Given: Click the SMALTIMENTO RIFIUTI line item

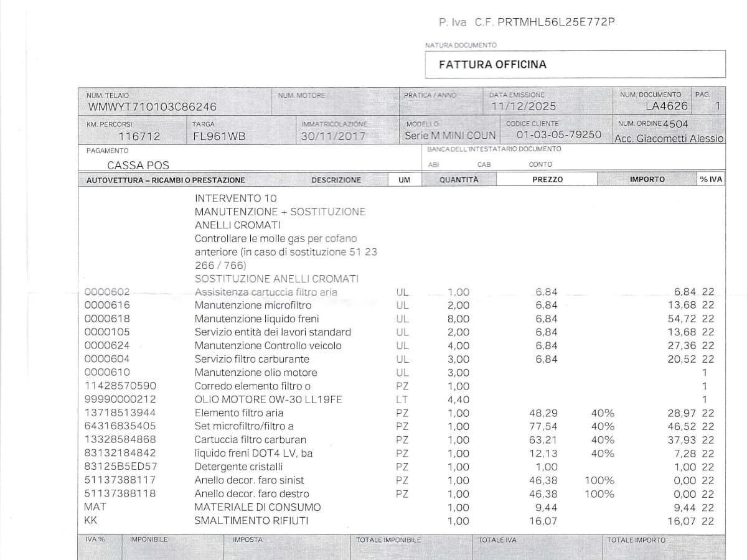Looking at the screenshot, I should (251, 521).
